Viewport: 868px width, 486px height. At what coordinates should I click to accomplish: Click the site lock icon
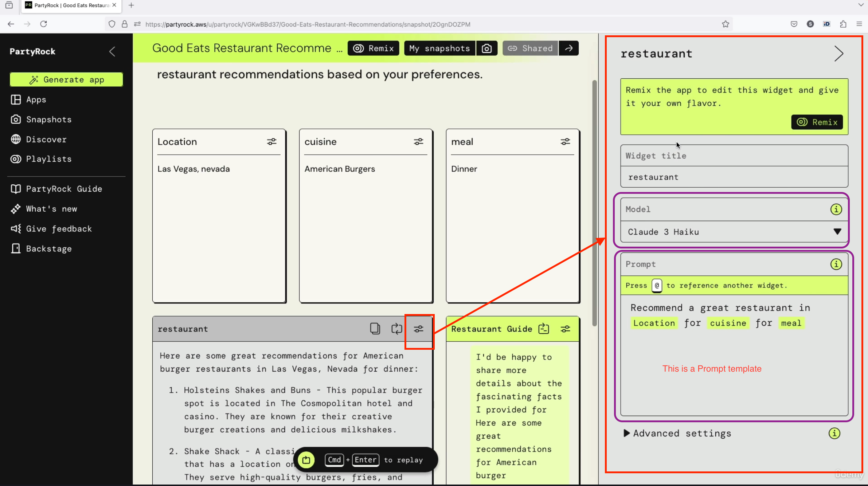125,24
